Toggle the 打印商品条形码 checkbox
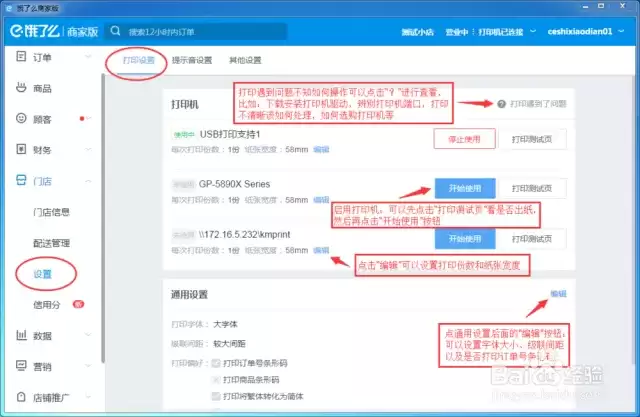640x417 pixels. pos(216,379)
